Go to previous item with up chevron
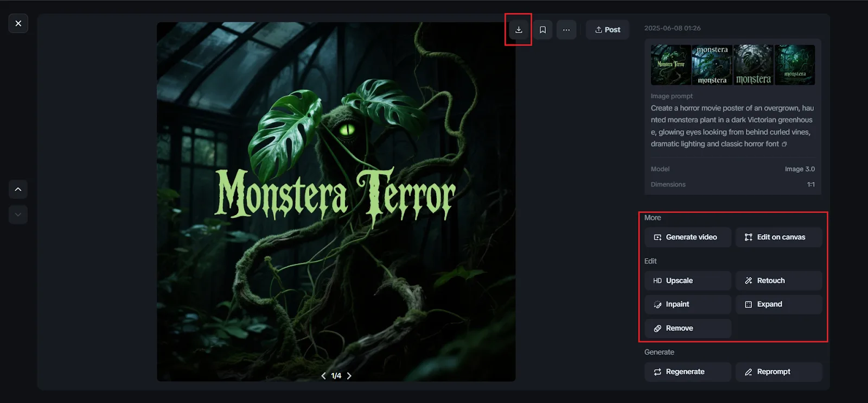This screenshot has height=403, width=868. point(18,190)
